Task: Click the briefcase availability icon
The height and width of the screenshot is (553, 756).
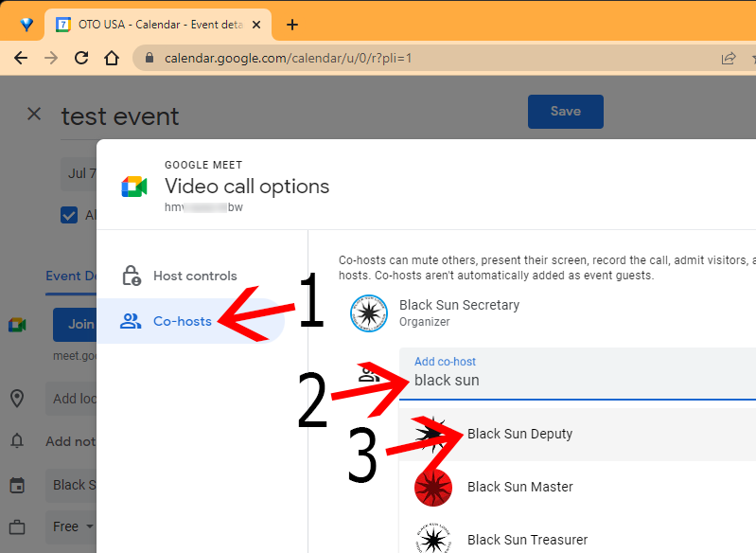Action: [17, 526]
